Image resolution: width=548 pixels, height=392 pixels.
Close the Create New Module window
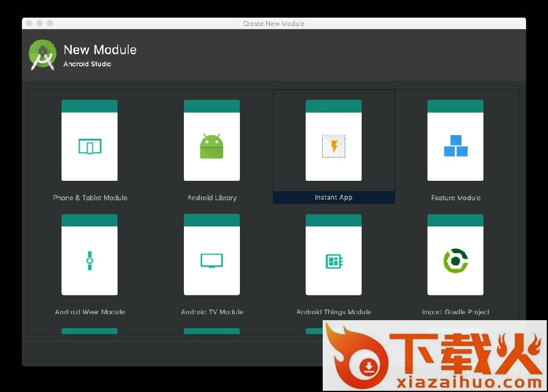29,23
